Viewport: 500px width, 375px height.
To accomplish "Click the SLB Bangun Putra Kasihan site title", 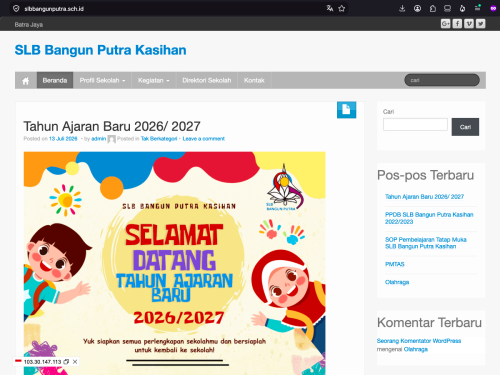I will tap(100, 50).
